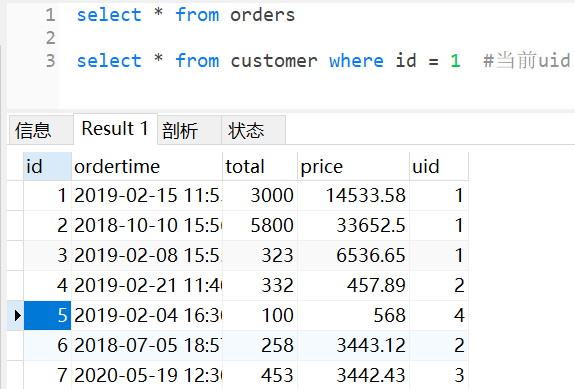Viewport: 575px width, 389px height.
Task: Select the total cell 100
Action: coord(260,315)
